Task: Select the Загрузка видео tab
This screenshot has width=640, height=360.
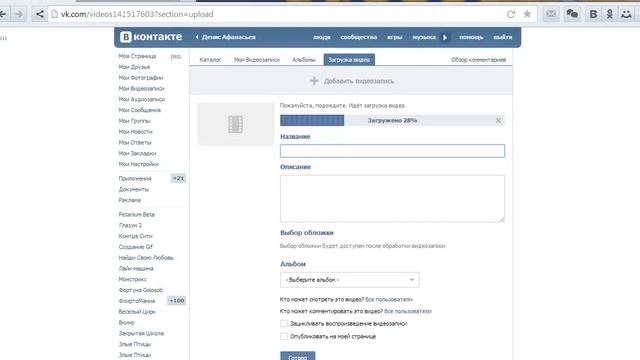Action: 349,60
